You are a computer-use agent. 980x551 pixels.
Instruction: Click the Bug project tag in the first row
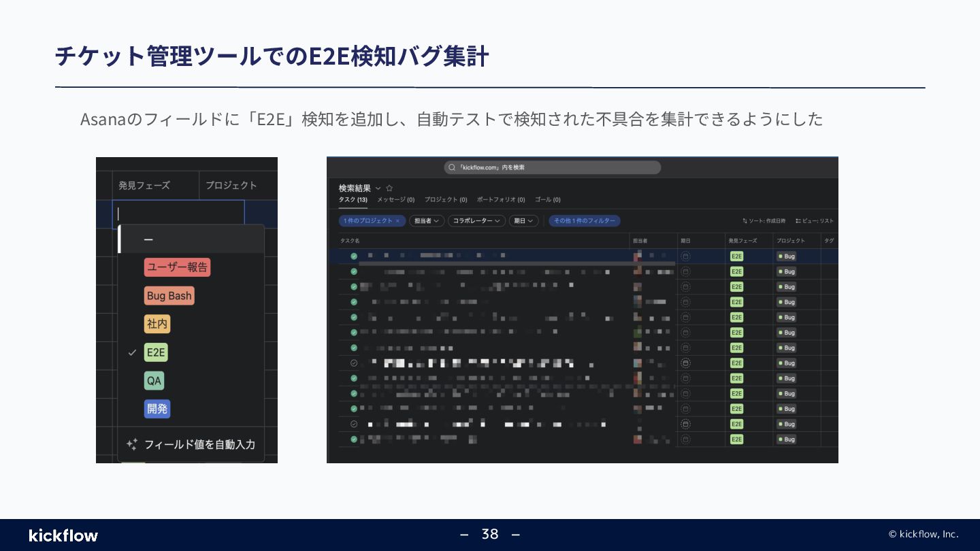[787, 256]
